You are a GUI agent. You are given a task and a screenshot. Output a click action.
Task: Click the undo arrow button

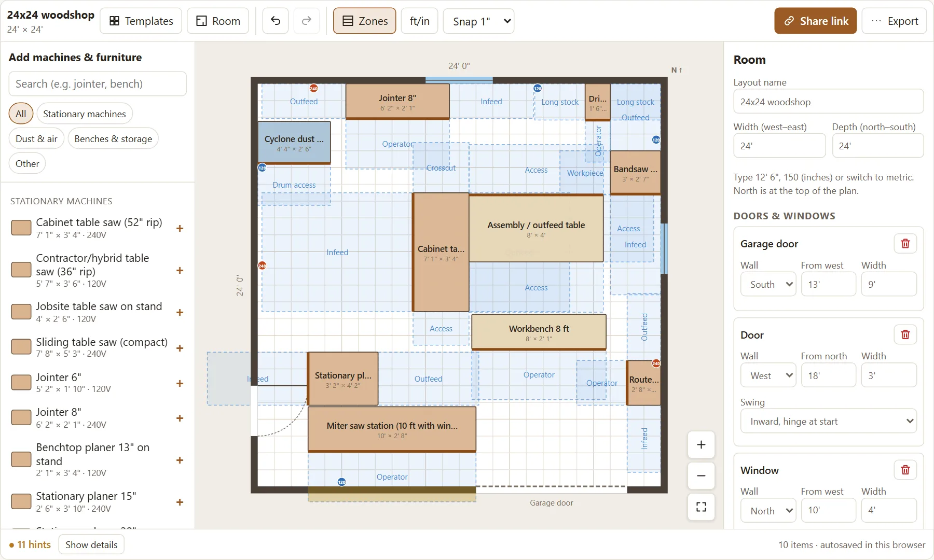coord(276,21)
